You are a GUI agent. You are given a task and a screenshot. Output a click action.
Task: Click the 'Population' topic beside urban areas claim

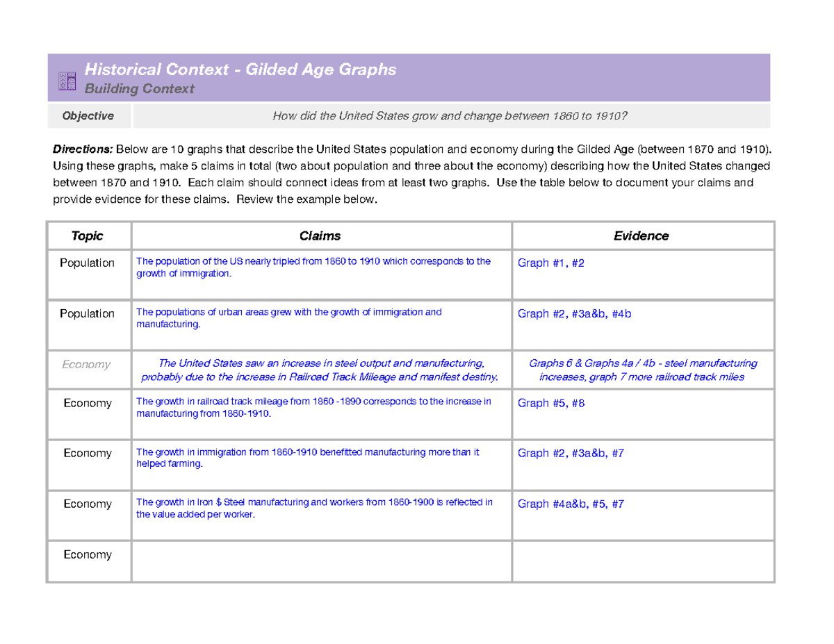[87, 314]
